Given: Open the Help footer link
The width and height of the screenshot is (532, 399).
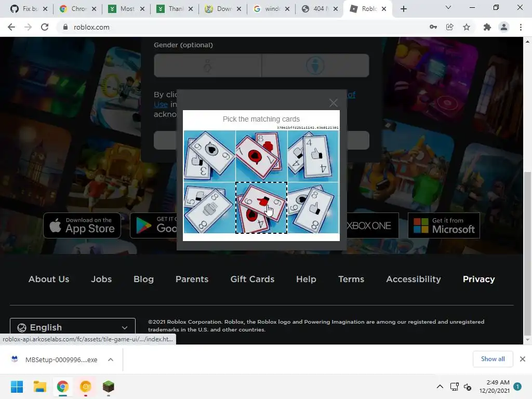Looking at the screenshot, I should pos(306,279).
